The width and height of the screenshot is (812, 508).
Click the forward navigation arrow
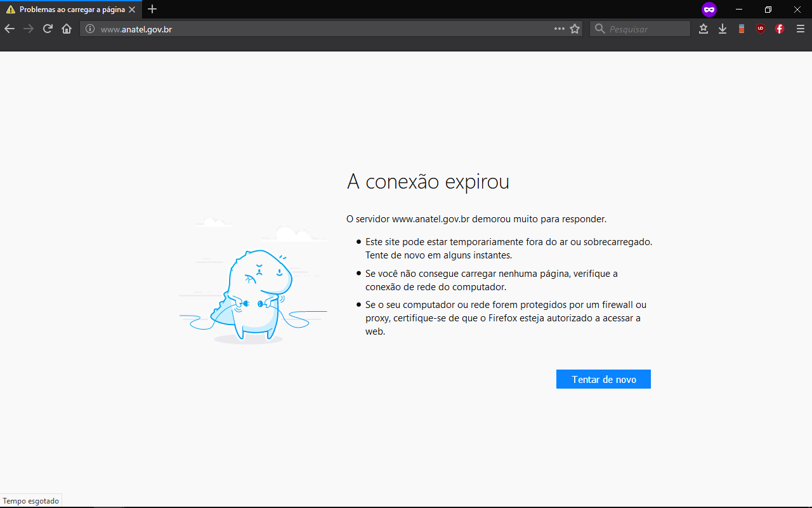[x=29, y=29]
